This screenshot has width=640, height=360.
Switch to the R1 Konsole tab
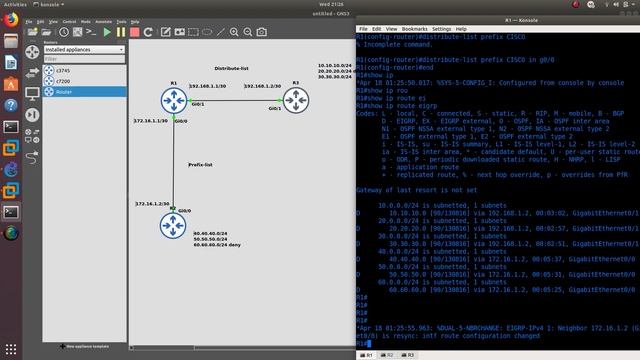(x=366, y=356)
